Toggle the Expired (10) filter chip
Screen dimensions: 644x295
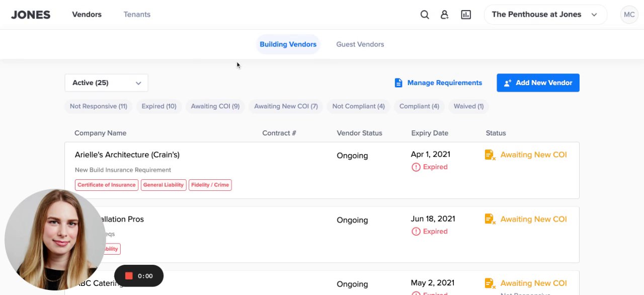click(159, 106)
